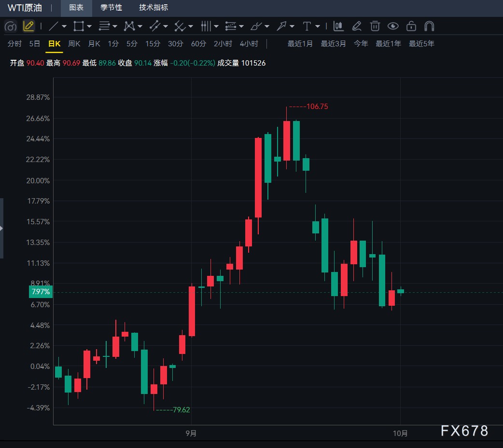Image resolution: width=503 pixels, height=448 pixels.
Task: Expand the vertical cycle lines dropdown
Action: [x=216, y=26]
